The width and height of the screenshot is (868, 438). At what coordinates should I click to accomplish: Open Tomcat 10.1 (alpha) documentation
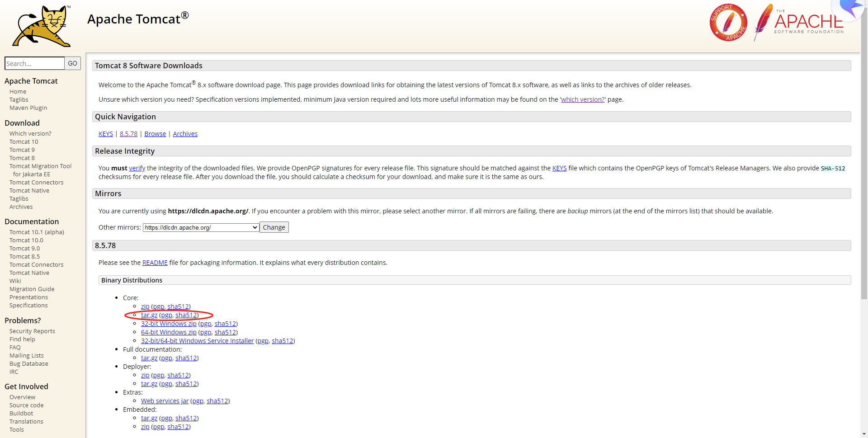(x=37, y=232)
